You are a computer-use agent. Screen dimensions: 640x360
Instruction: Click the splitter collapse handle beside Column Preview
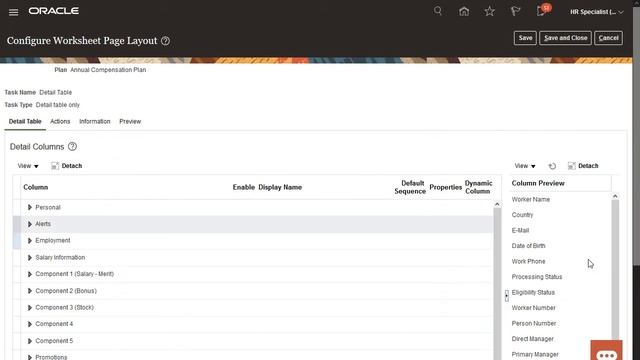pos(507,296)
